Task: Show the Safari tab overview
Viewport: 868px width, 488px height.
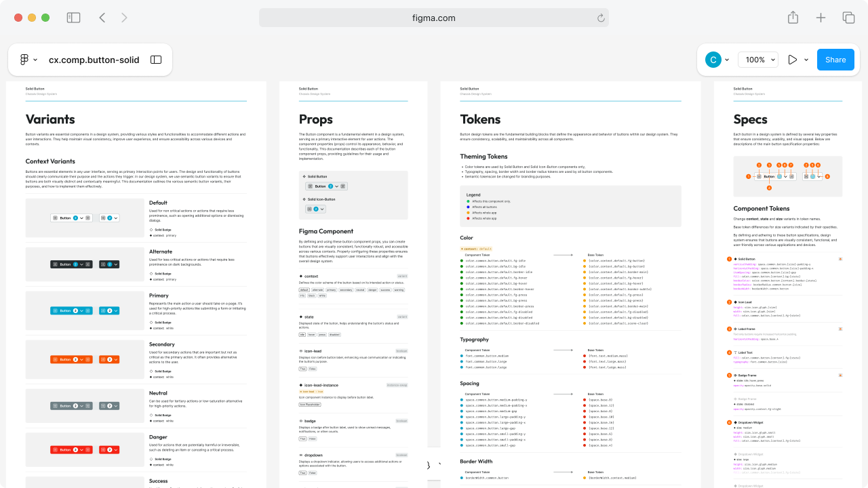Action: (x=848, y=18)
